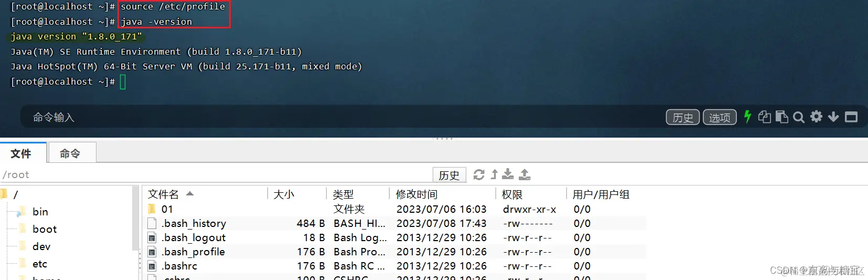Screen dimensions: 868x280
Task: Click 2023/07/08 17:43 modified time cell
Action: 442,223
